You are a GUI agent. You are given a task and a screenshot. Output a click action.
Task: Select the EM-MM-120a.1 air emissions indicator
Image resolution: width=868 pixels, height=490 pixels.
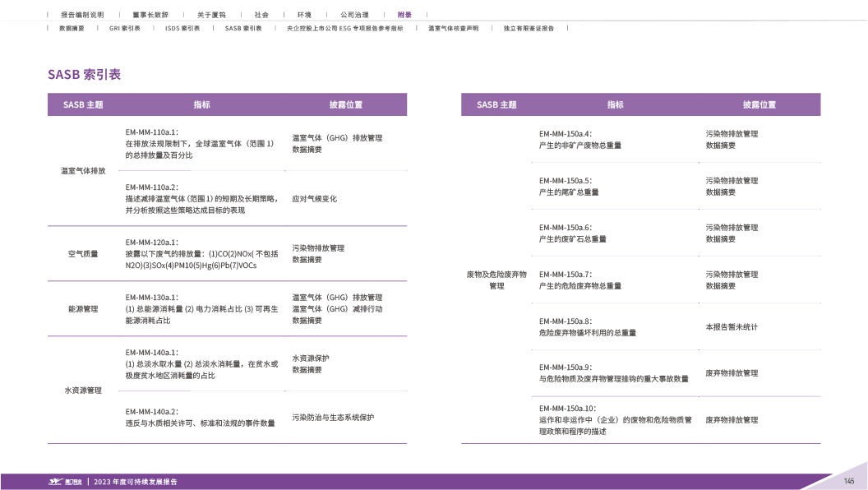pyautogui.click(x=151, y=243)
